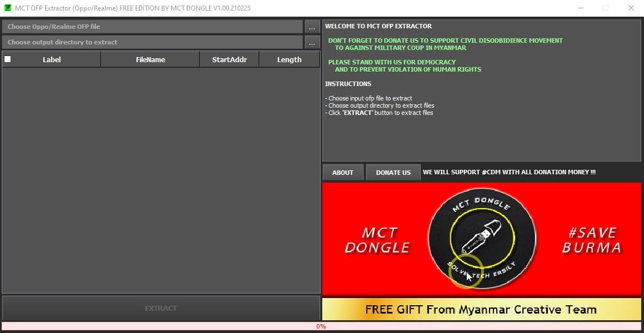The width and height of the screenshot is (644, 333).
Task: Click the INSTRUCTIONS heading in log panel
Action: point(348,84)
